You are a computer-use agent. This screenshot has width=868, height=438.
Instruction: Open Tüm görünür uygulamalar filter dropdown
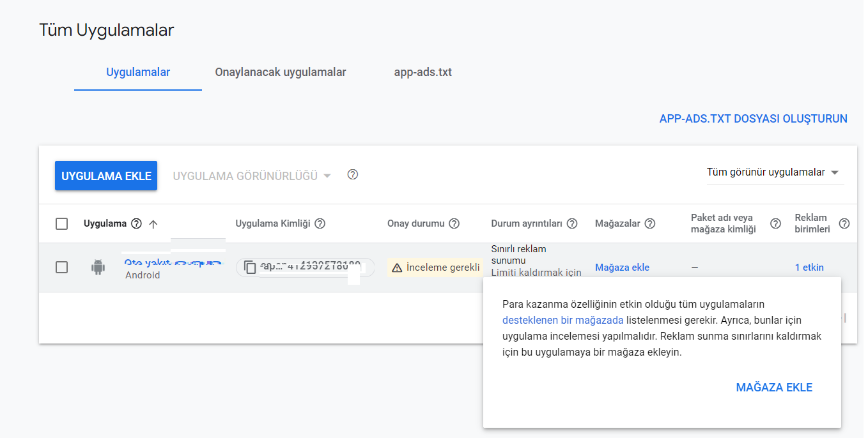point(775,172)
